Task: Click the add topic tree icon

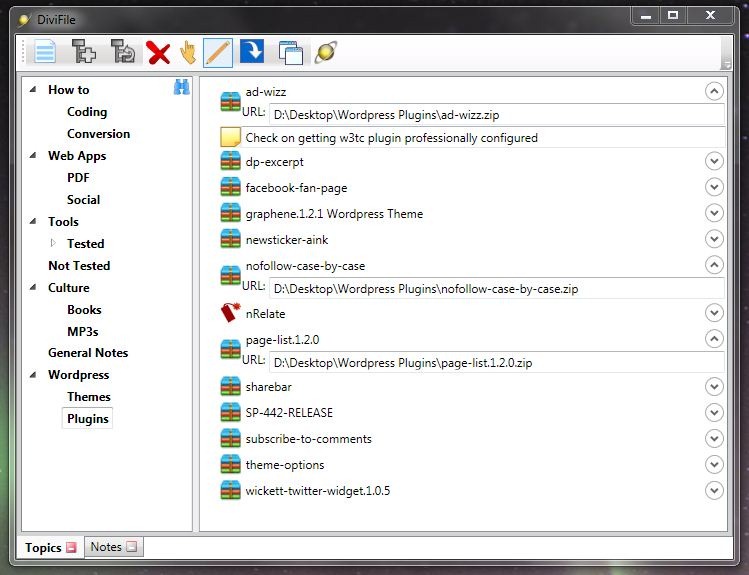Action: (x=84, y=52)
